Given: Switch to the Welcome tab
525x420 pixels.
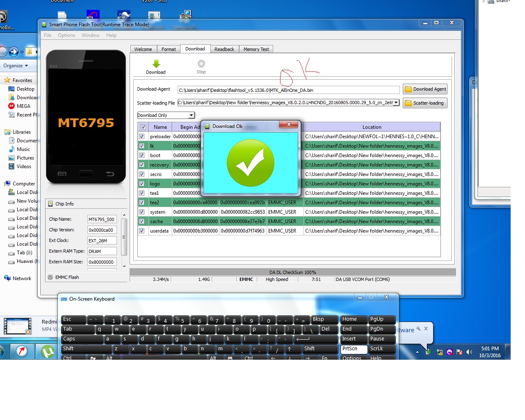Looking at the screenshot, I should pyautogui.click(x=143, y=49).
